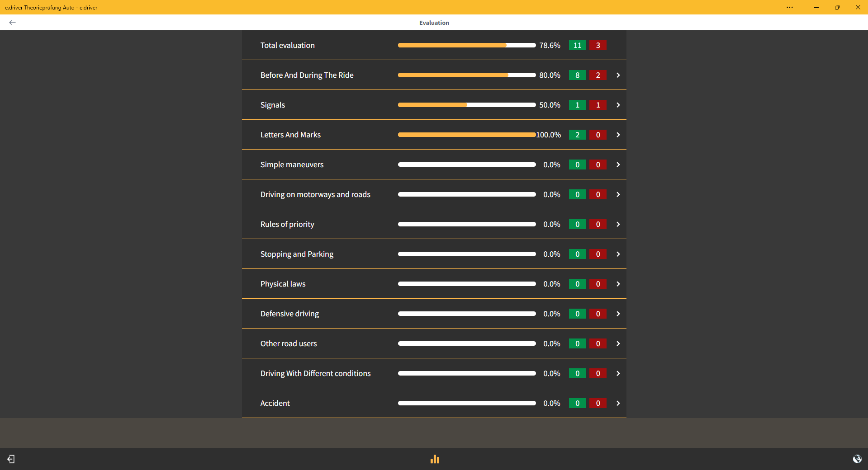The height and width of the screenshot is (470, 868).
Task: Expand the Accident category chevron
Action: [618, 403]
